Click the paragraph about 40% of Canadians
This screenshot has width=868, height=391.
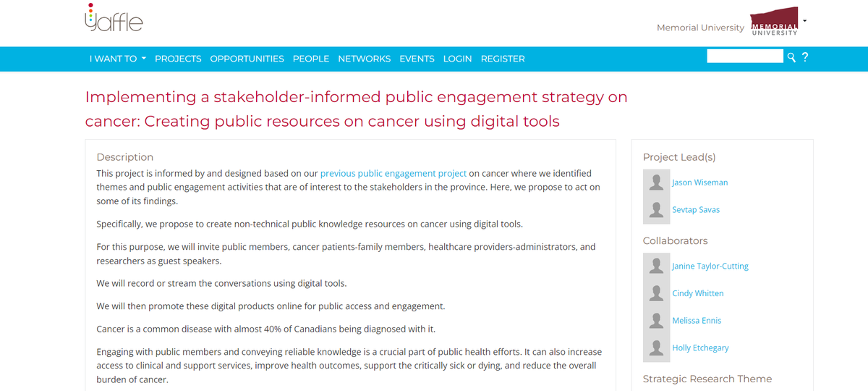[266, 329]
